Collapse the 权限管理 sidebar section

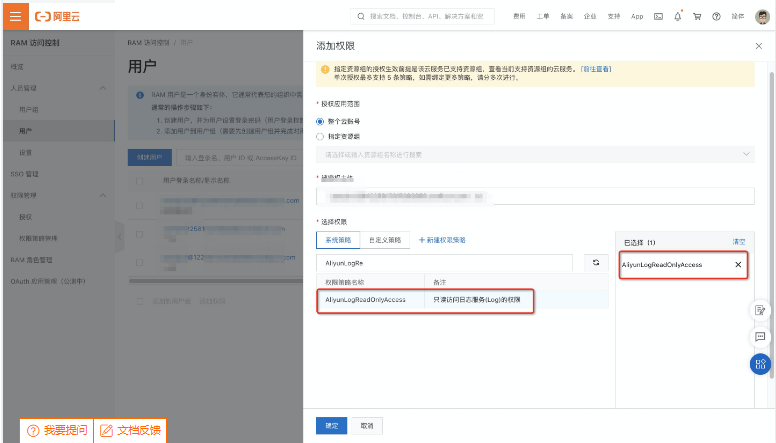(x=103, y=196)
